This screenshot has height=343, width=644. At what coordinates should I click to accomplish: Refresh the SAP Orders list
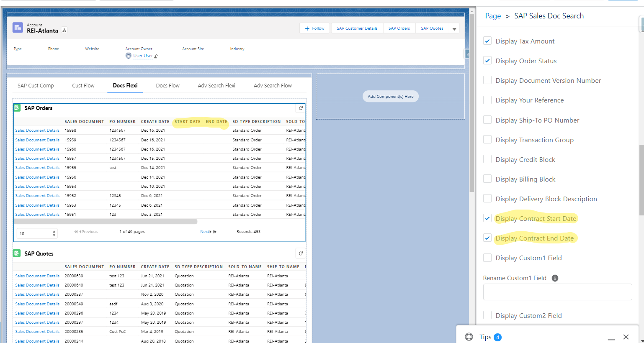[x=301, y=108]
